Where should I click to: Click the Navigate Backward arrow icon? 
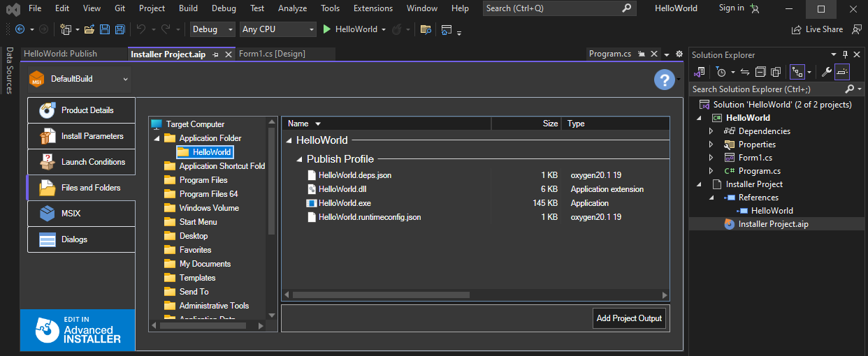tap(19, 29)
